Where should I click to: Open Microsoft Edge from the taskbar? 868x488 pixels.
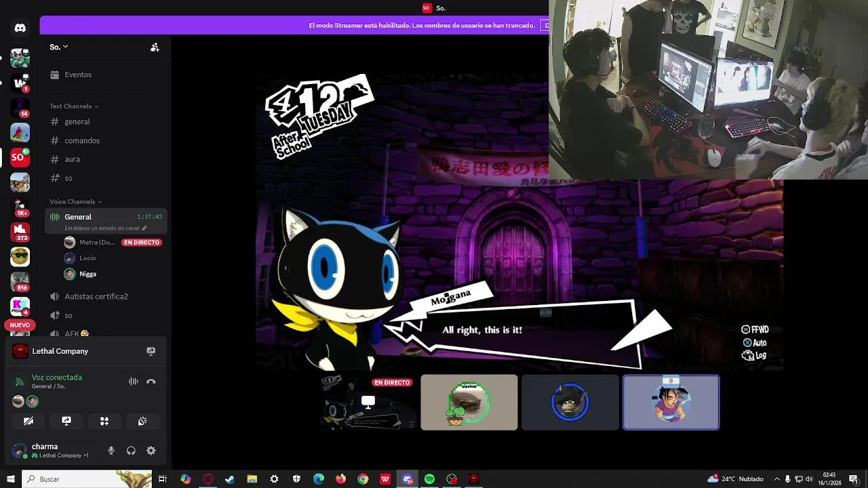coord(319,479)
